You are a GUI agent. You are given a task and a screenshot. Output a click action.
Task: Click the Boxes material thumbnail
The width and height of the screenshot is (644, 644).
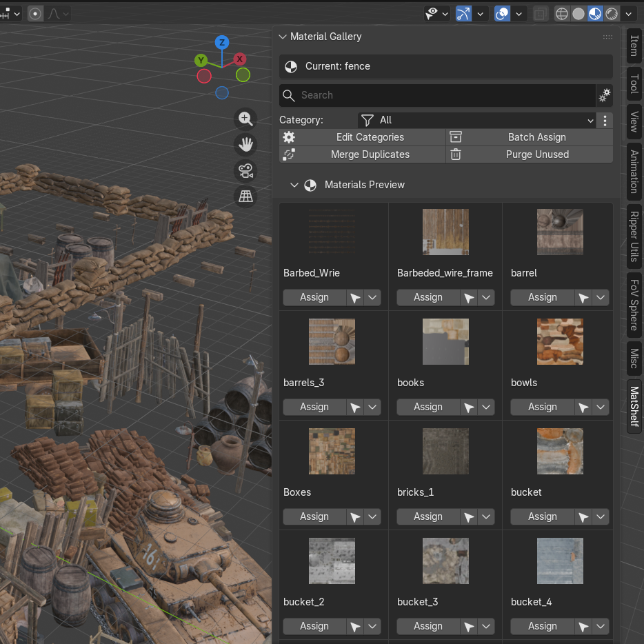pos(332,452)
